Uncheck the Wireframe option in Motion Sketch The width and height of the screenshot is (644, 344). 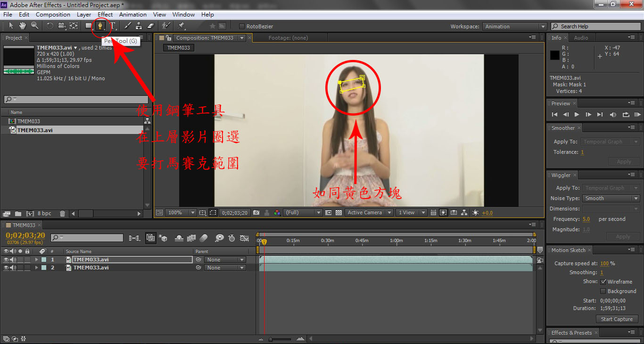pos(603,282)
